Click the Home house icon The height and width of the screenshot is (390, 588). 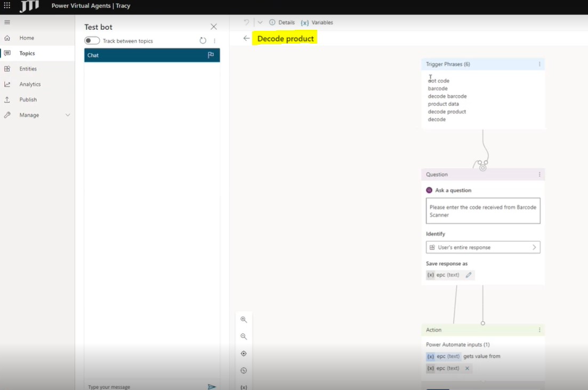click(7, 38)
